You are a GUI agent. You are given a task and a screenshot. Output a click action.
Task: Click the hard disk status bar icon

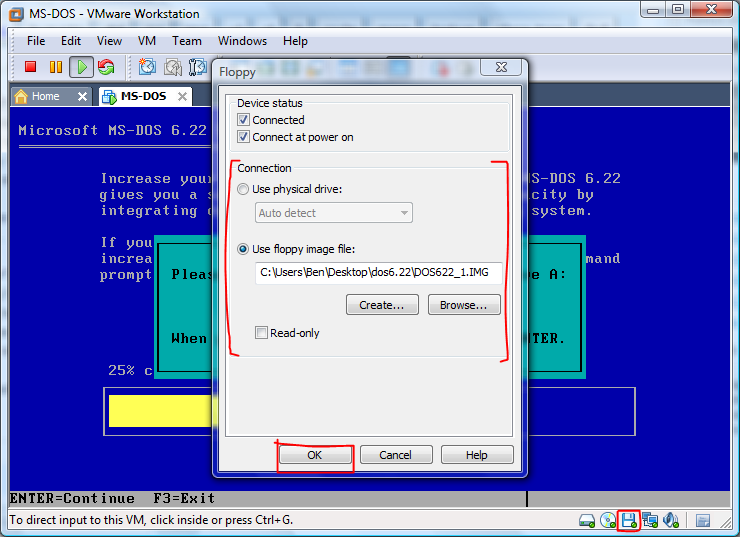587,521
